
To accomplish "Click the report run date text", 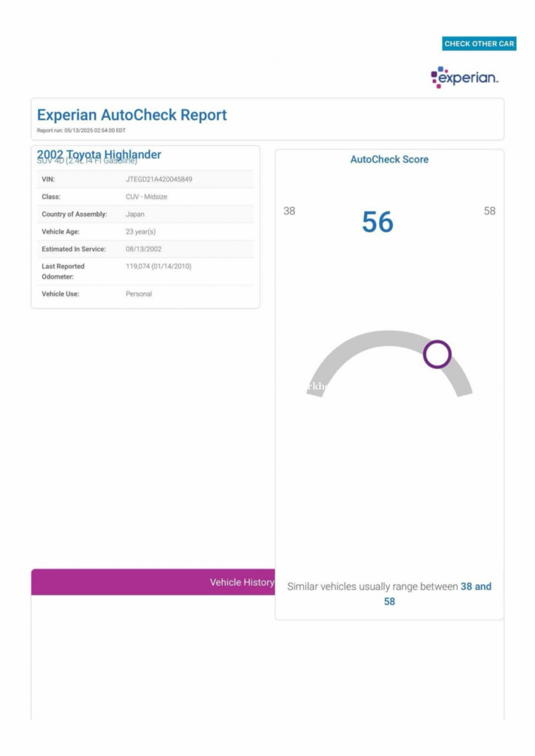I will coord(81,131).
